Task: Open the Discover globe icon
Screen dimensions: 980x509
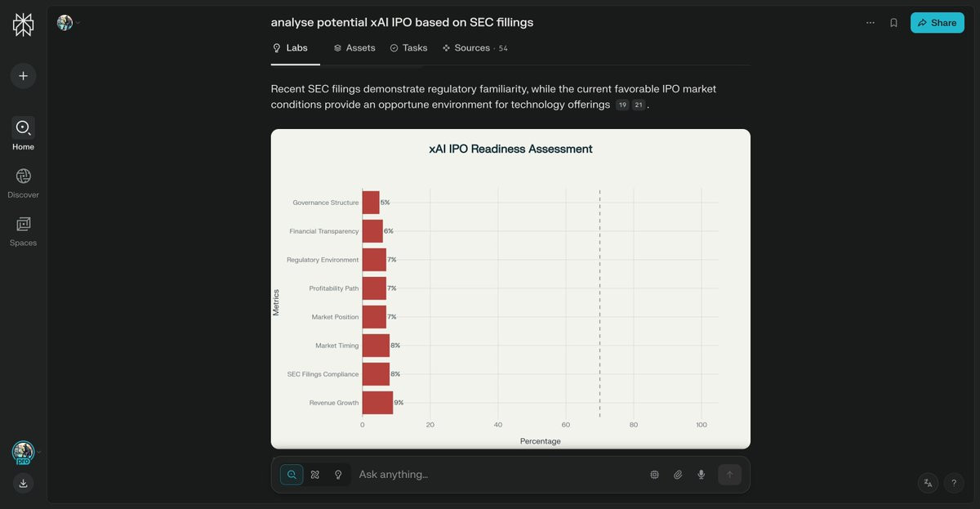Action: pyautogui.click(x=23, y=176)
